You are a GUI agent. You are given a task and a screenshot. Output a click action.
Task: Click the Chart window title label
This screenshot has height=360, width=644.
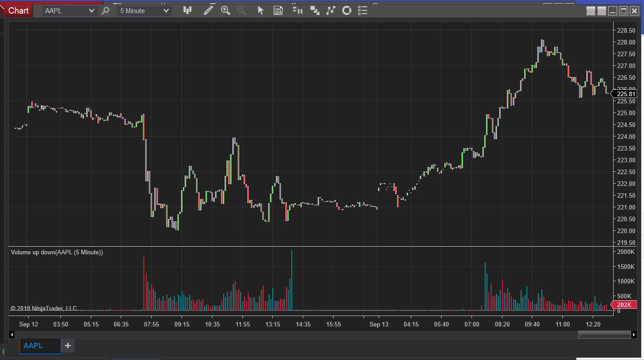(19, 10)
